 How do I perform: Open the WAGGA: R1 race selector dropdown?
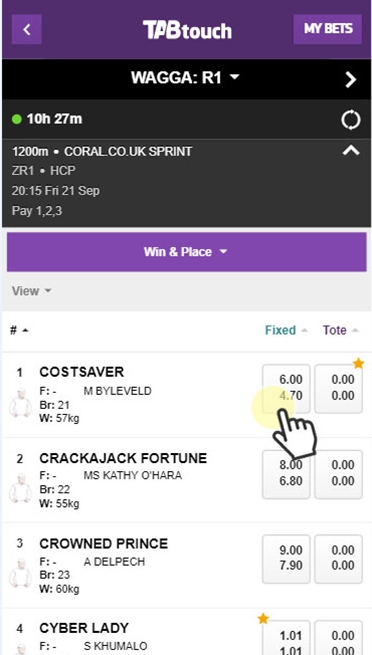point(185,78)
